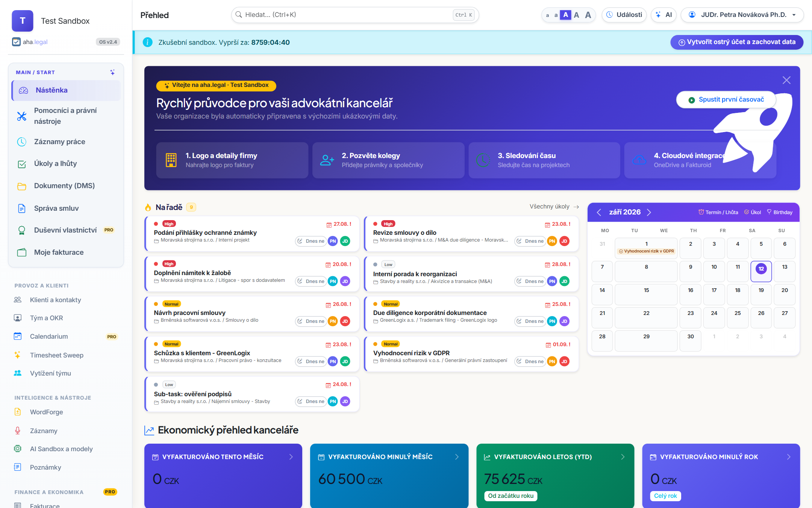Click Spustit první časovač button
812x508 pixels.
click(x=726, y=100)
